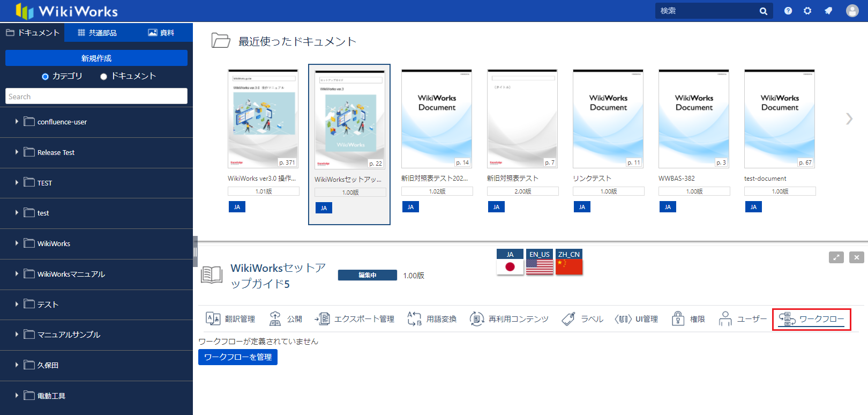Open the publish (公開) tool
Viewport: 868px width, 415px height.
[x=275, y=318]
